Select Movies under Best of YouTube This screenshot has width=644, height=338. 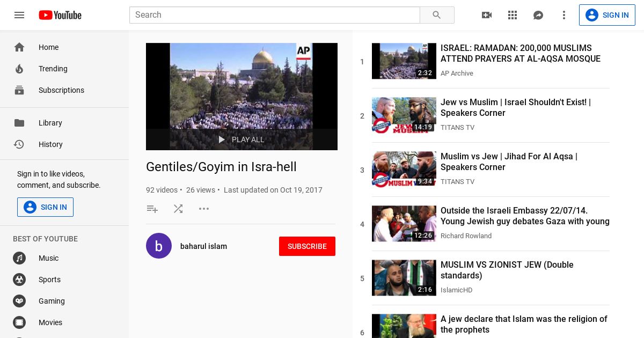64,322
